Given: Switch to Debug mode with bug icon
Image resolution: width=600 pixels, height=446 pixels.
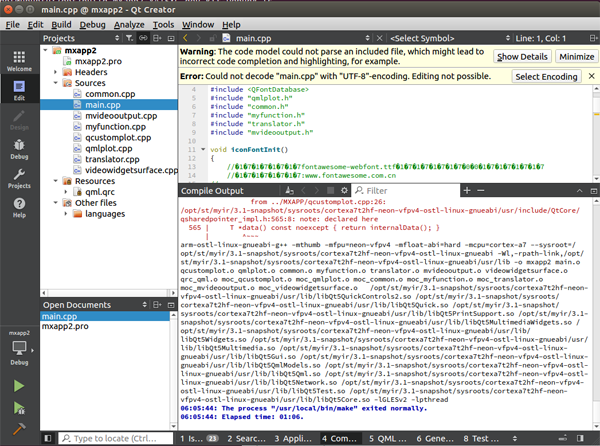Looking at the screenshot, I should (x=19, y=149).
